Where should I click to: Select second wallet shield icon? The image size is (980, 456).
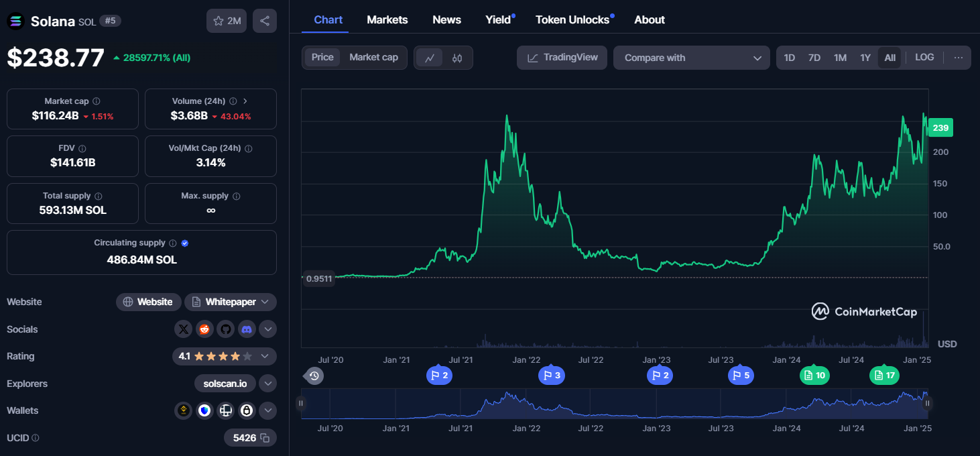pos(204,410)
